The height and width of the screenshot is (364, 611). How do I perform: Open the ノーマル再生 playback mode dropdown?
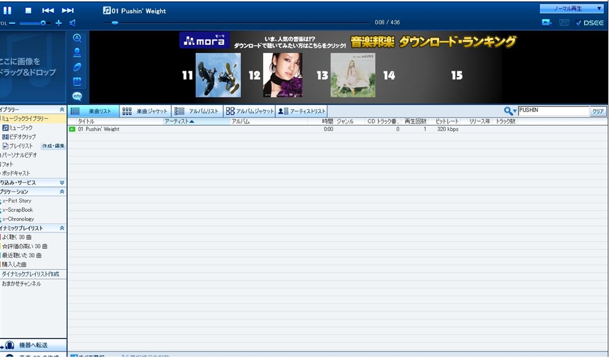click(x=572, y=9)
